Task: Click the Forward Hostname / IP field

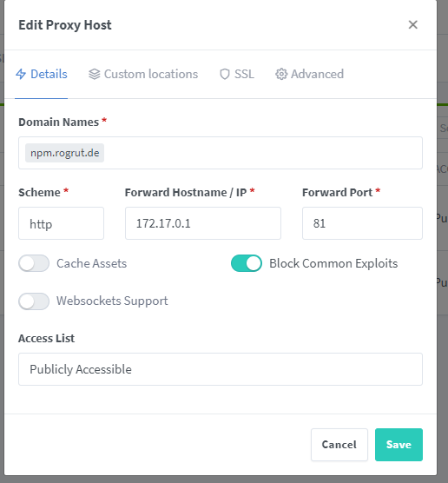Action: click(203, 223)
